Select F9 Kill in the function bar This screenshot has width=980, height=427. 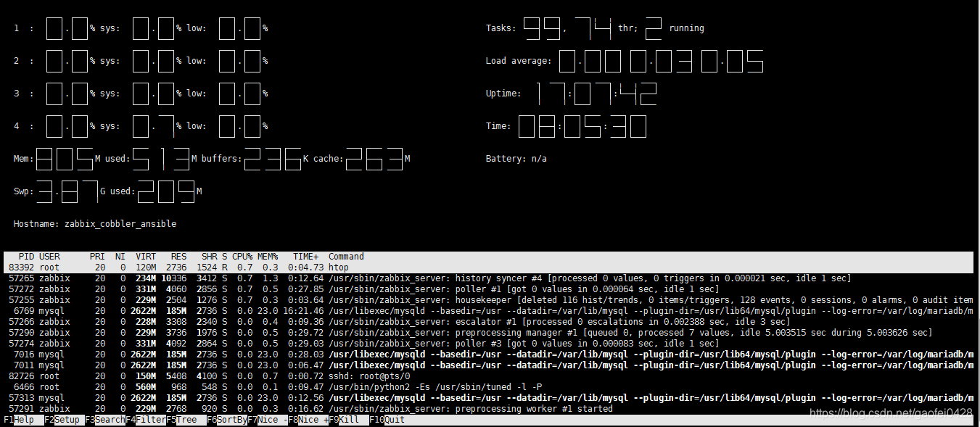(348, 420)
